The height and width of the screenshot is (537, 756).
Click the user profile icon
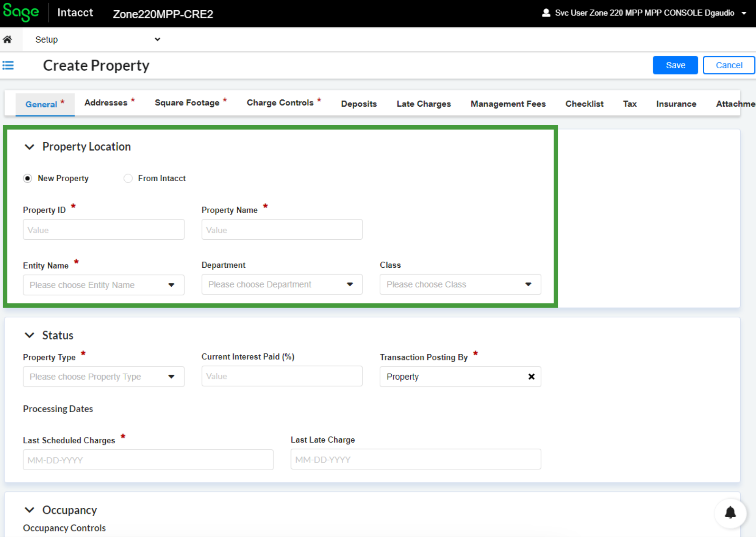pyautogui.click(x=546, y=13)
